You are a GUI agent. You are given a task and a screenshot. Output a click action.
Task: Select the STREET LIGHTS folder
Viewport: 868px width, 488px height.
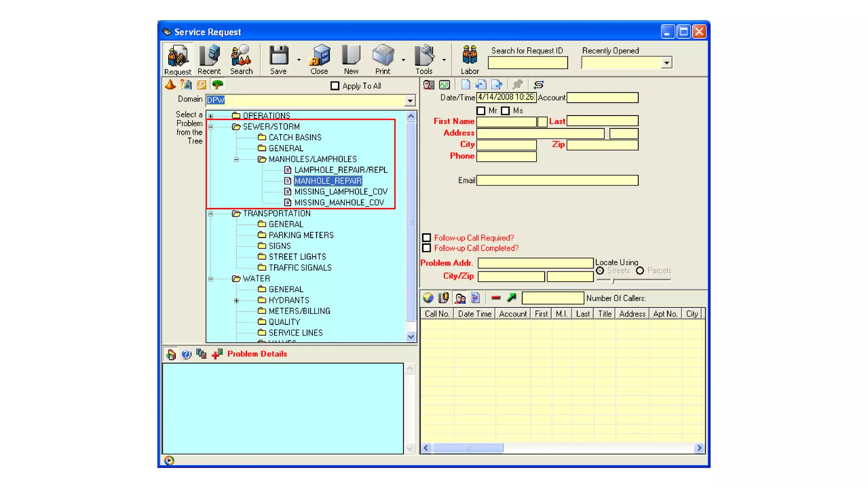tap(297, 257)
